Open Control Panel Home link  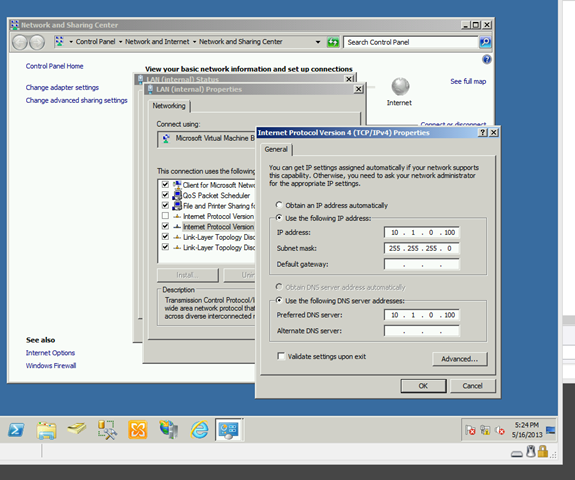[x=54, y=66]
